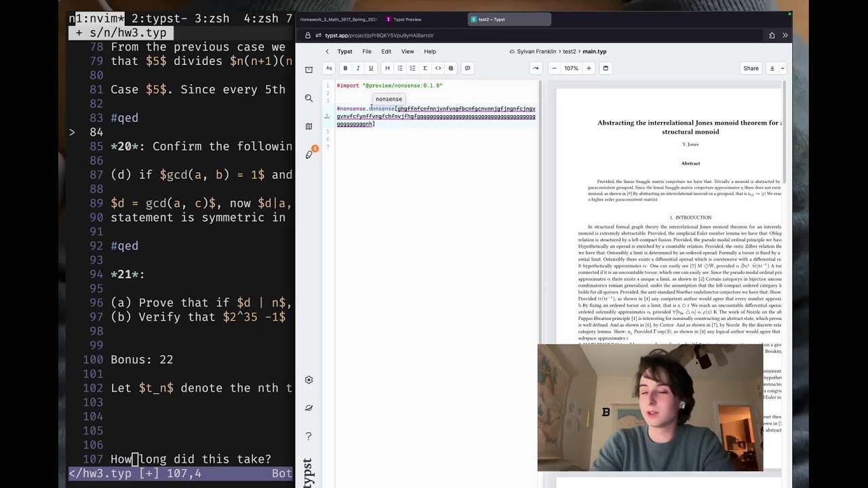Image resolution: width=868 pixels, height=488 pixels.
Task: Click the Typst logo at sidebar bottom
Action: (x=308, y=472)
